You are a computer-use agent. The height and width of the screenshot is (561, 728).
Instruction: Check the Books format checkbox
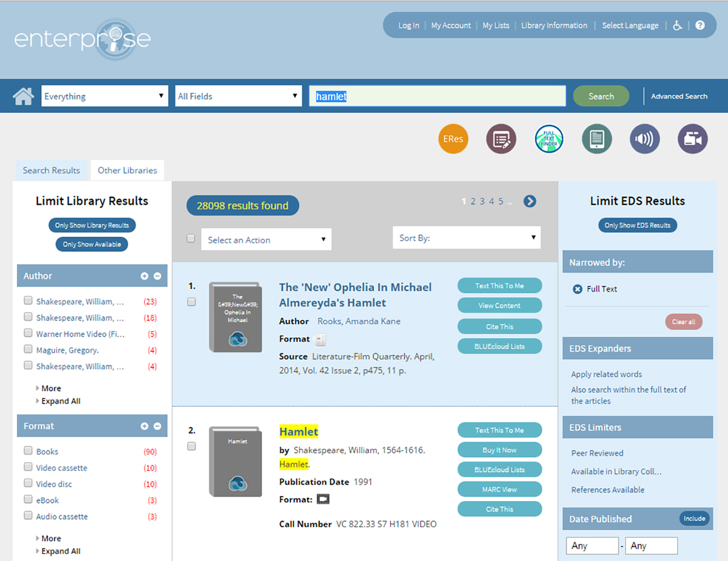tap(28, 451)
